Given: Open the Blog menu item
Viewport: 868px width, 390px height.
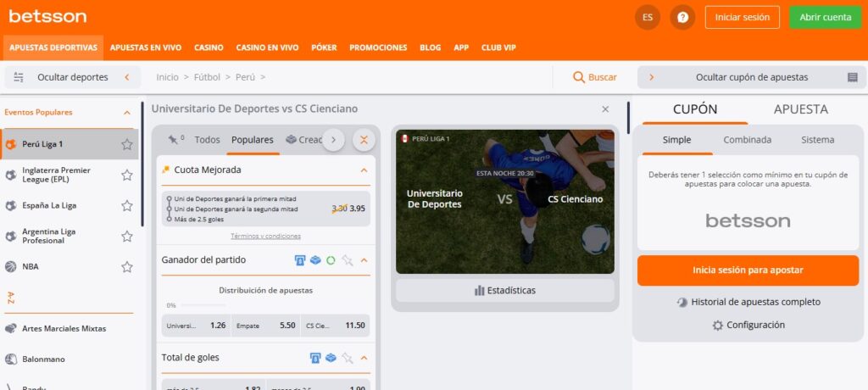Looking at the screenshot, I should coord(430,47).
